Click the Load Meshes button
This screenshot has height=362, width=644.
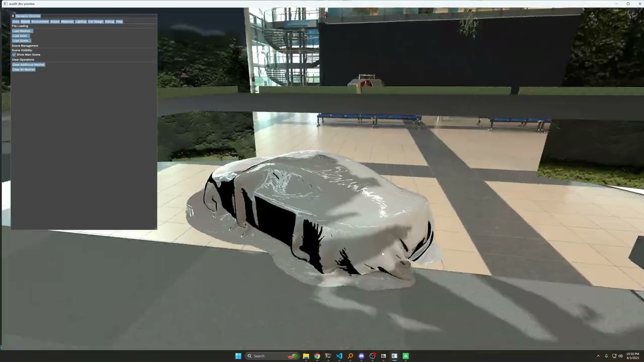click(x=22, y=31)
